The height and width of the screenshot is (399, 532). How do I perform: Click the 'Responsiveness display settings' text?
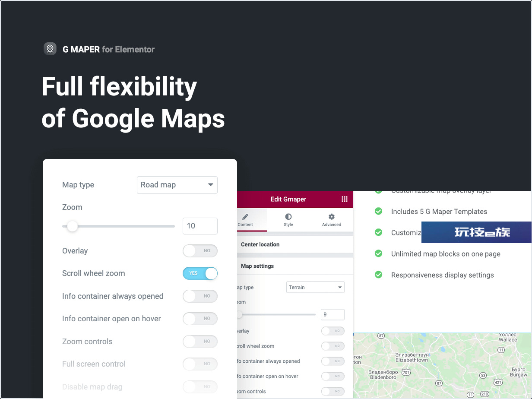click(x=443, y=275)
